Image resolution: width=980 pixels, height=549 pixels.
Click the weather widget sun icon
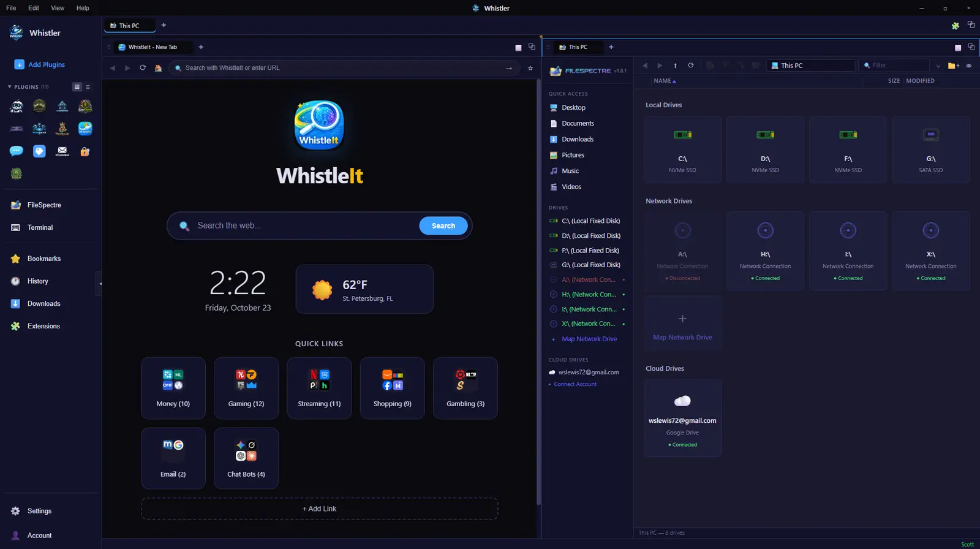coord(322,289)
